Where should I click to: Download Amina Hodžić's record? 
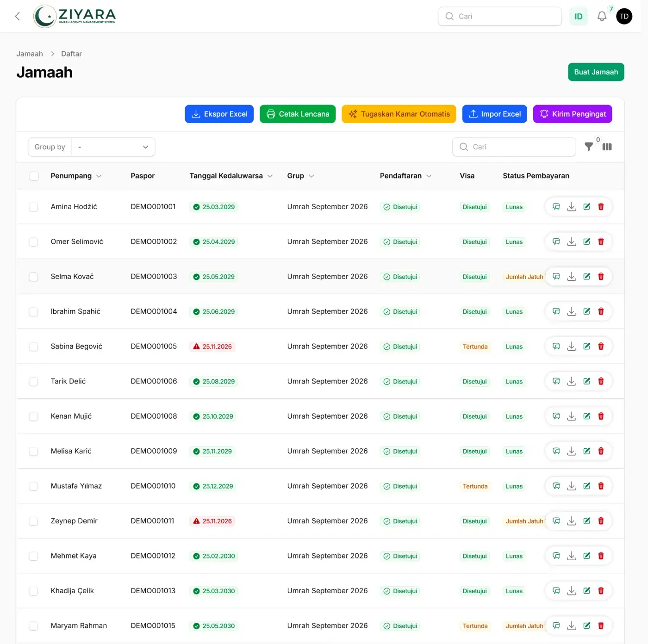[572, 207]
